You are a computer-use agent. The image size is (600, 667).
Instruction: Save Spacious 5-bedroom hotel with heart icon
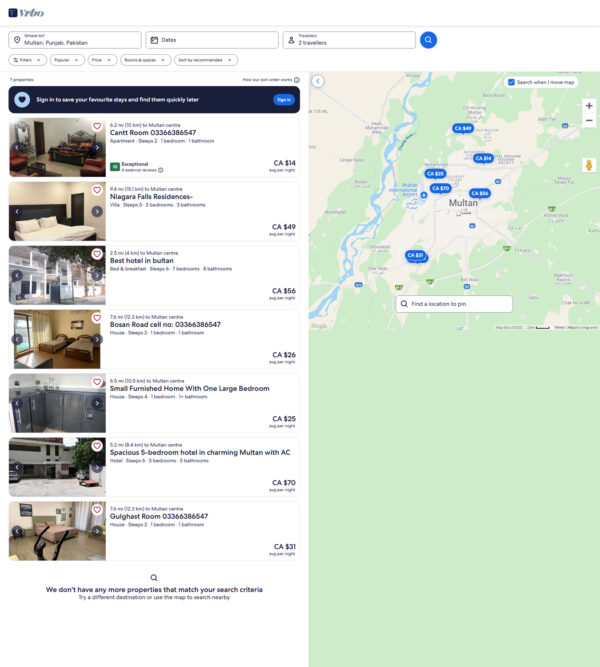click(97, 446)
